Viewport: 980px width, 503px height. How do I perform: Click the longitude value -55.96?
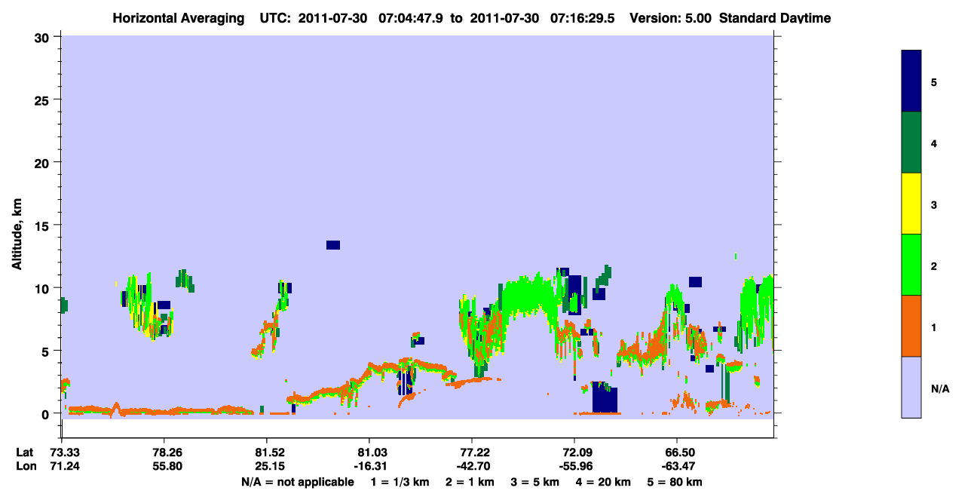tap(574, 467)
